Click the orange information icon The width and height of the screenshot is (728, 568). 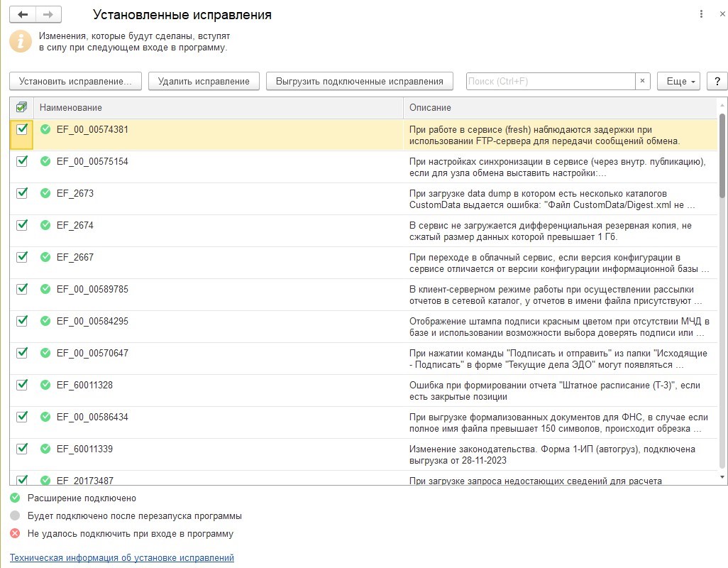click(21, 41)
